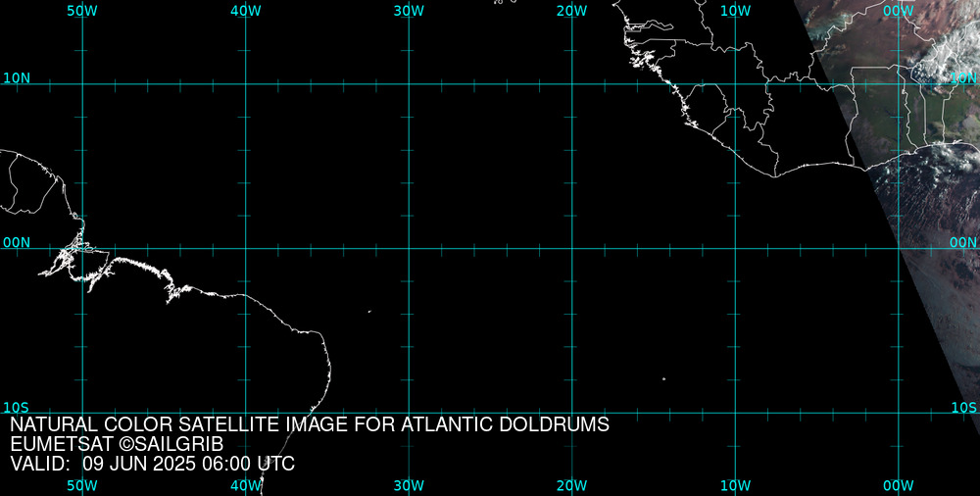
Task: Click the '10N' label on the right edge
Action: 963,78
